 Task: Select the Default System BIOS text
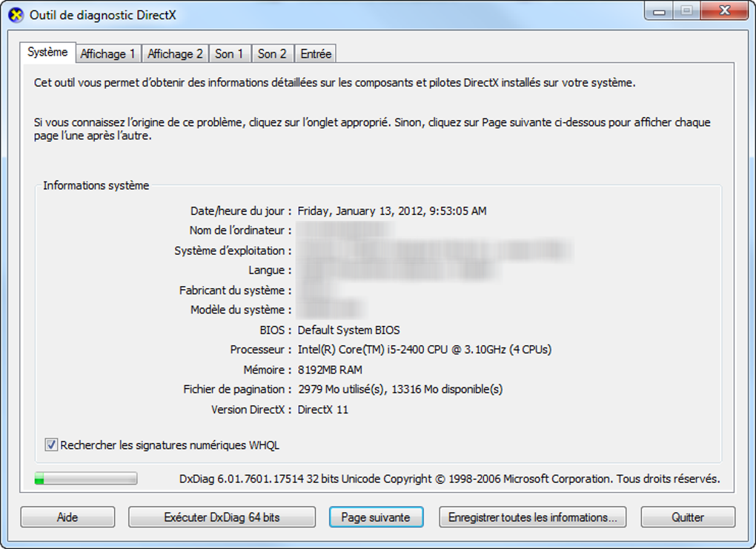(348, 330)
